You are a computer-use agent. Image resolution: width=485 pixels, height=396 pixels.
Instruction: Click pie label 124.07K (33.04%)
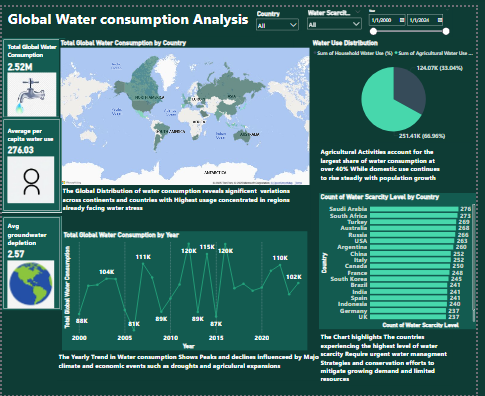[x=439, y=68]
